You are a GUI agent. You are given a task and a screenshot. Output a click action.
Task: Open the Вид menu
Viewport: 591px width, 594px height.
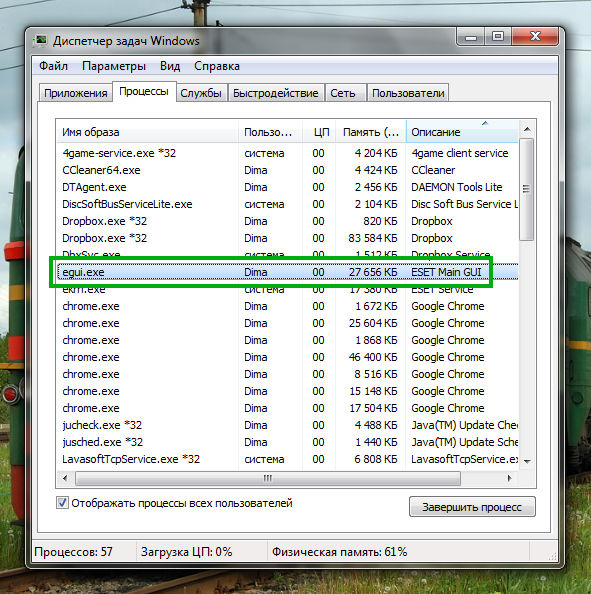click(170, 66)
